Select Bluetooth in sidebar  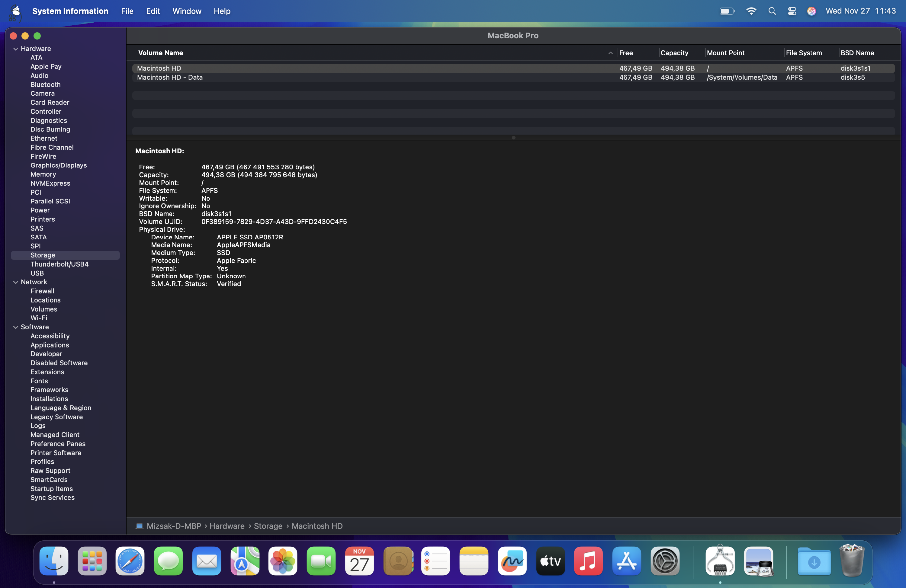pos(45,85)
